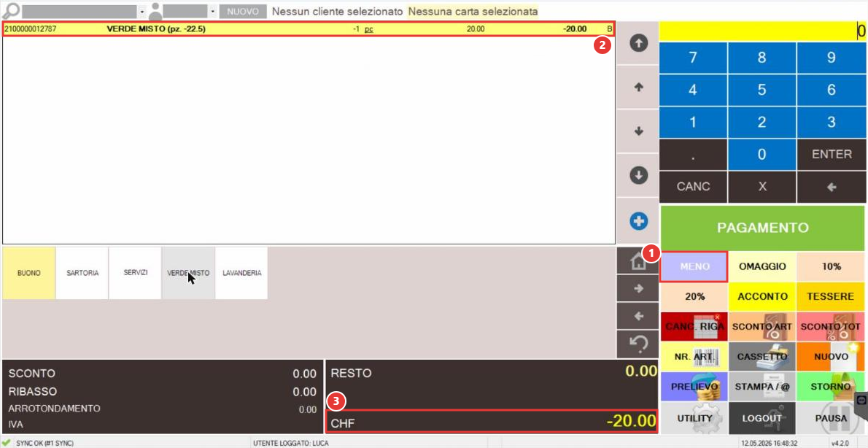Select the LAVANDERIA category tile
Viewport: 868px width, 448px height.
[x=241, y=273]
